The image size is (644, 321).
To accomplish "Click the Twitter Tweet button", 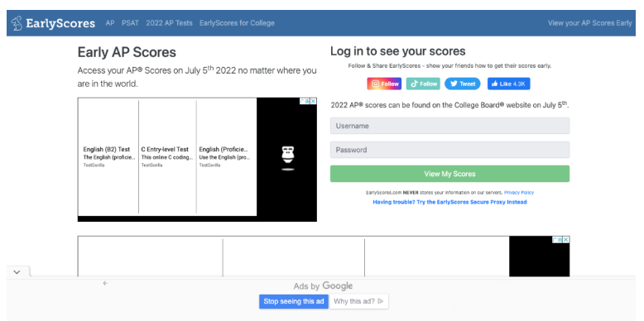I will point(463,84).
